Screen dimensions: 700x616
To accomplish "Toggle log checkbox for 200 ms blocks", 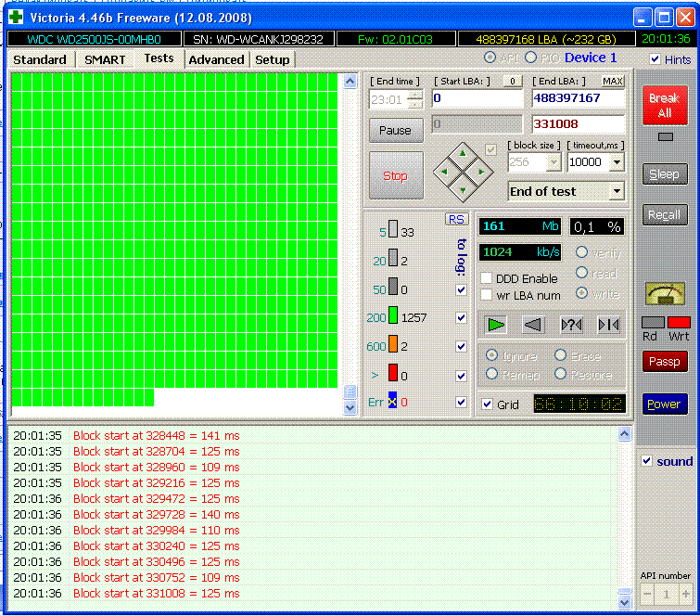I will pos(461,317).
